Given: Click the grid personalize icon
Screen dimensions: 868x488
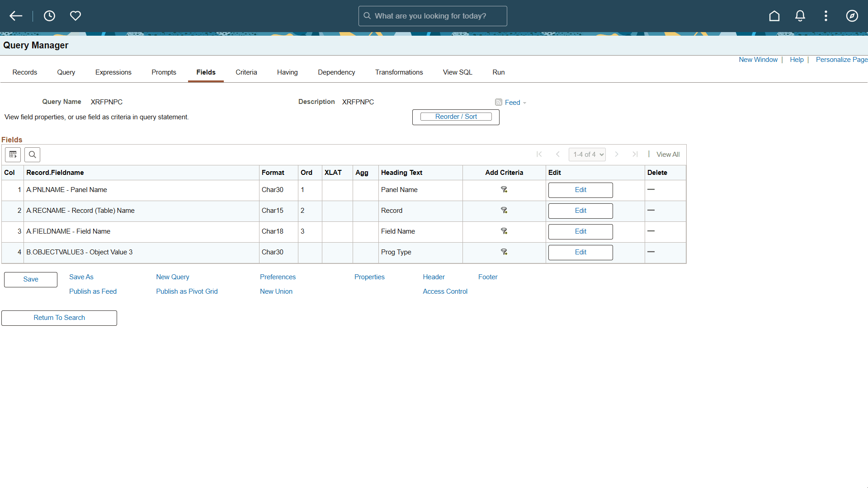Looking at the screenshot, I should [13, 155].
